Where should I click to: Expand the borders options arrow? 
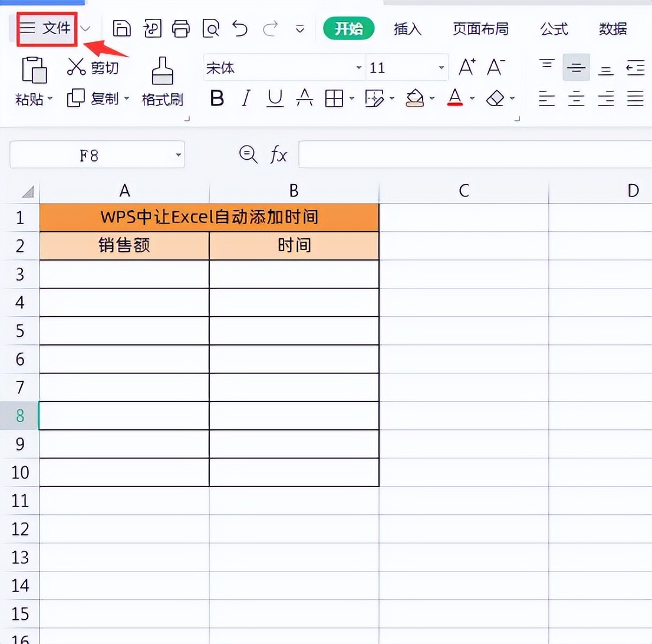pos(352,98)
